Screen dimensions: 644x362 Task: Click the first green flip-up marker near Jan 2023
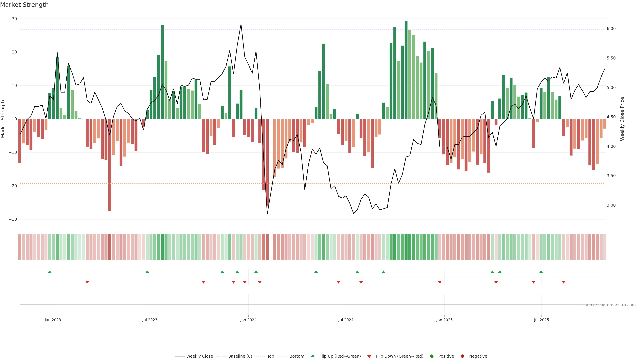(50, 272)
